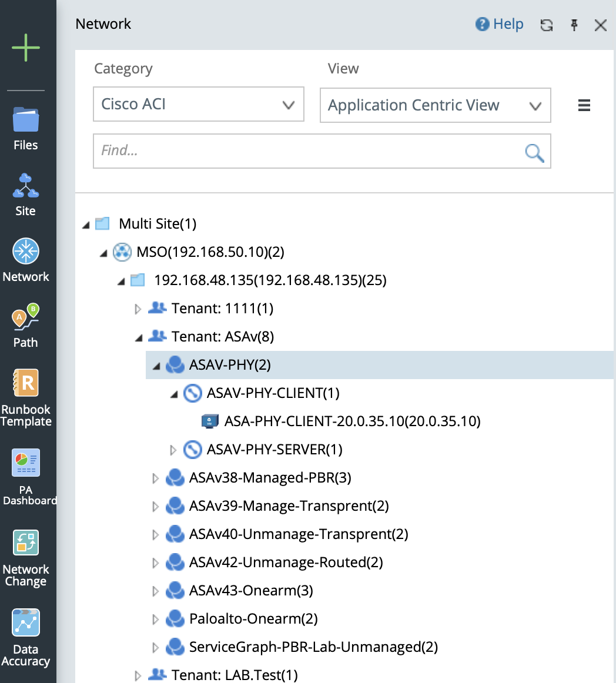This screenshot has height=683, width=616.
Task: Select ASA-PHY-CLIENT-20.0.35.10 tree item
Action: coord(351,421)
